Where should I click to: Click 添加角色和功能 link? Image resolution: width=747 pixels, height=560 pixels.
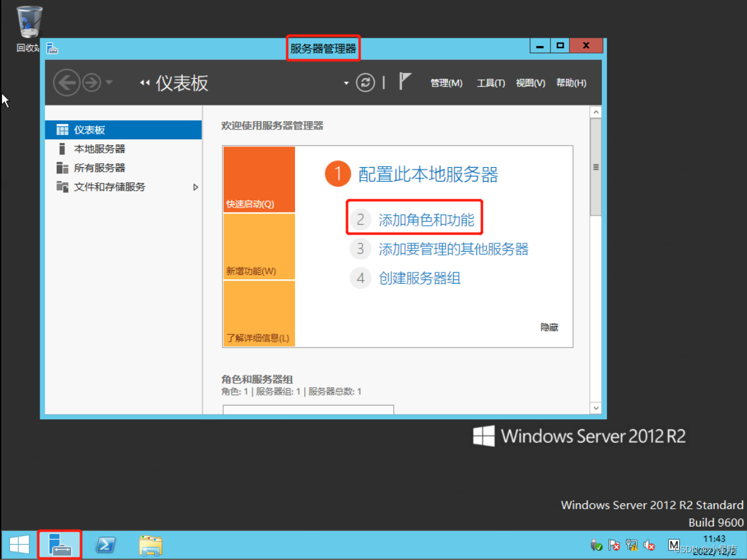point(426,219)
